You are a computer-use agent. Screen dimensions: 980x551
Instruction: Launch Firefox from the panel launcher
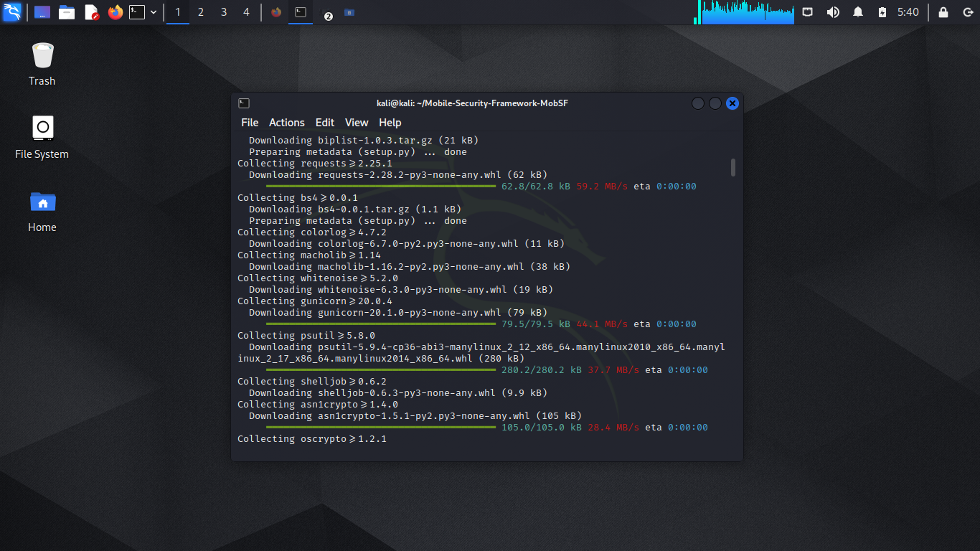point(115,12)
